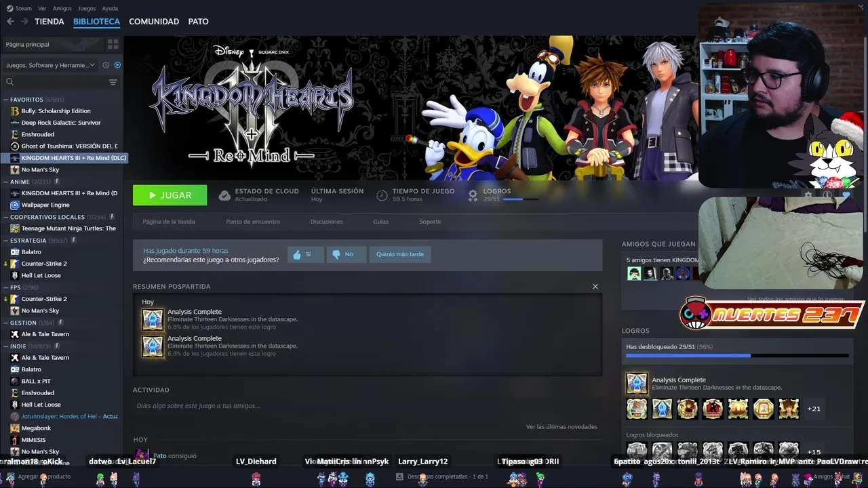868x488 pixels.
Task: Open Discusiones link
Action: tap(327, 222)
